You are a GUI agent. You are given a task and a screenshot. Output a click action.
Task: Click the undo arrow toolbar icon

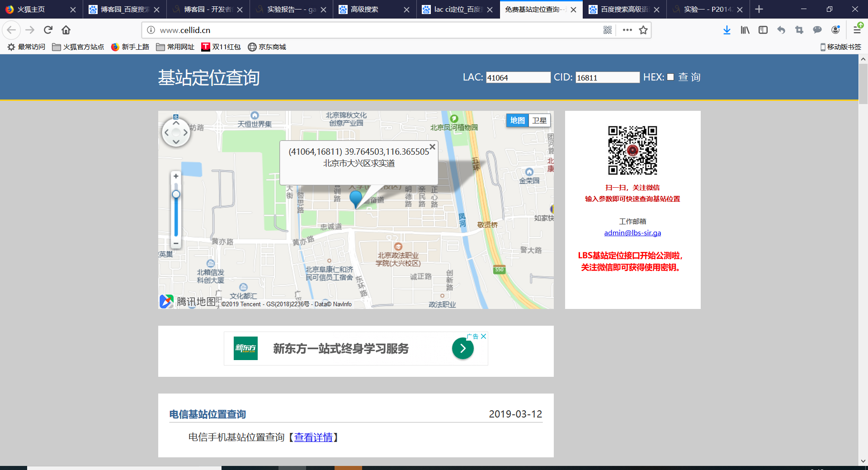[781, 30]
